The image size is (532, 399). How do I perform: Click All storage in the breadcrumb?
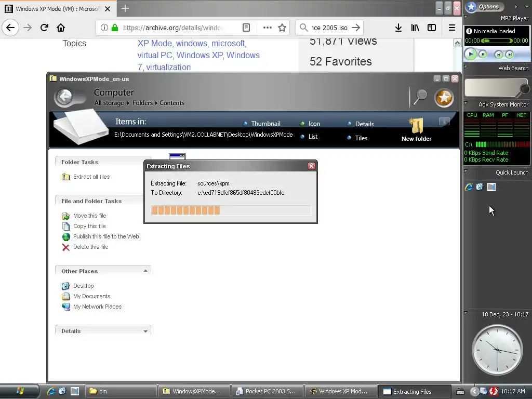(109, 103)
